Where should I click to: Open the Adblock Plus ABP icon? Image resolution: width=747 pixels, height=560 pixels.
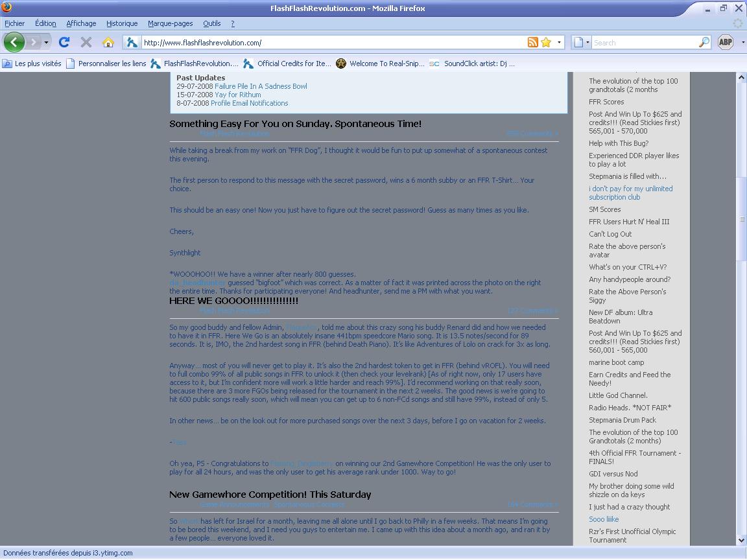click(x=726, y=42)
